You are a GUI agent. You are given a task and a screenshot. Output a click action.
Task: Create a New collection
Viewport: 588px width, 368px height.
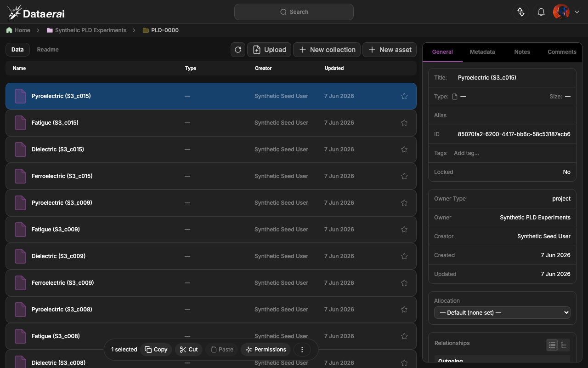coord(327,50)
